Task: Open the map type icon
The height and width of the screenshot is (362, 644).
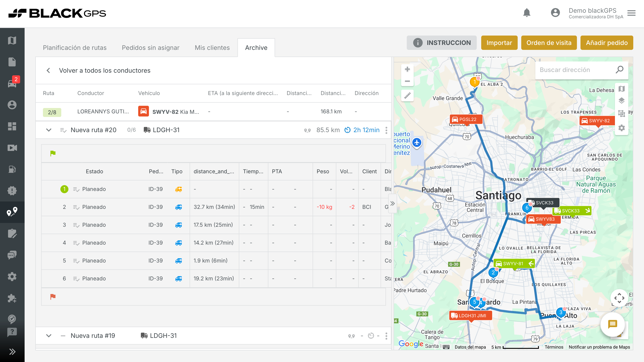Action: (x=621, y=89)
